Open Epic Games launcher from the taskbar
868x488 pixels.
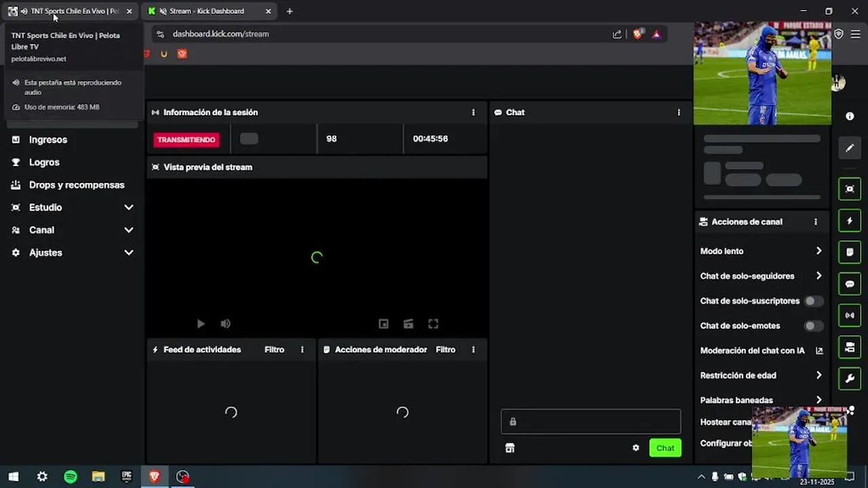(x=126, y=476)
